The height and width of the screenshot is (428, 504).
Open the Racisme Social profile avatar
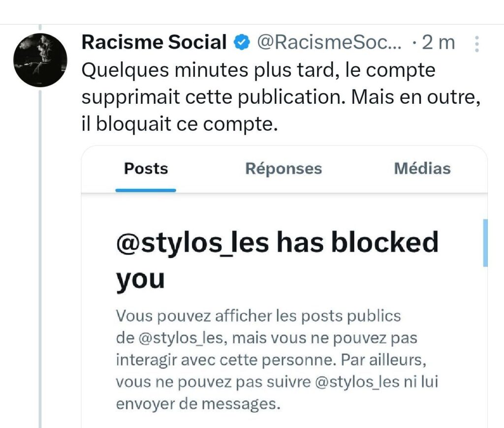coord(40,60)
